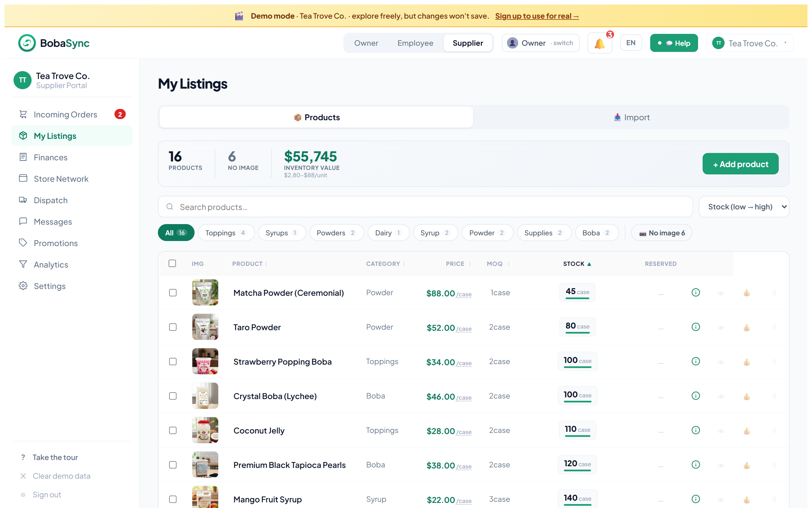
Task: Tick the select-all header checkbox
Action: [172, 263]
